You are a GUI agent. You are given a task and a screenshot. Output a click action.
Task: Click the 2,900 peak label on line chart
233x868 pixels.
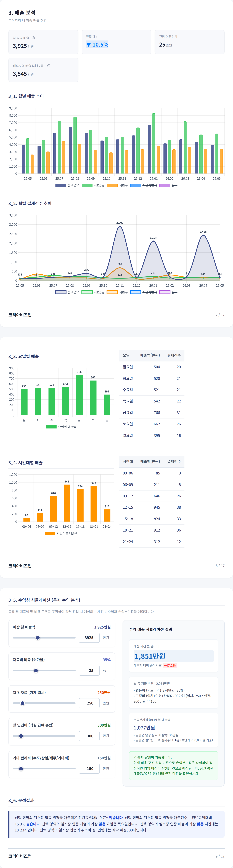120,223
